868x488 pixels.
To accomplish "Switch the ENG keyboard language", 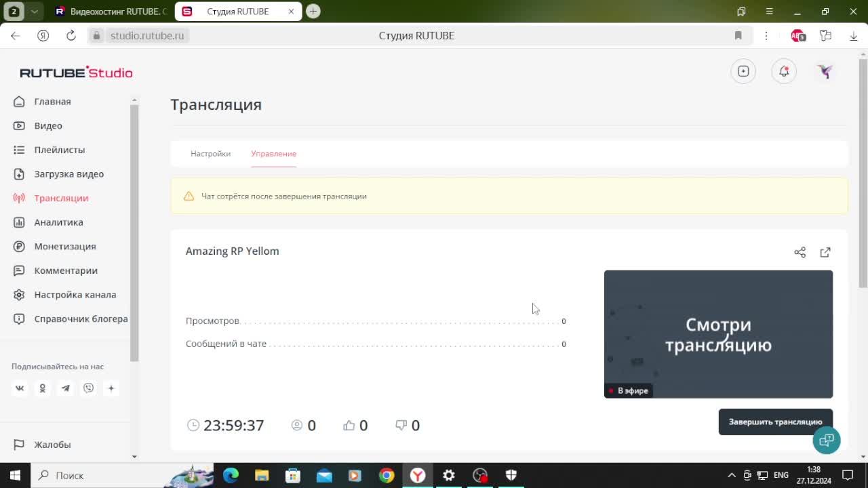I will (x=781, y=475).
